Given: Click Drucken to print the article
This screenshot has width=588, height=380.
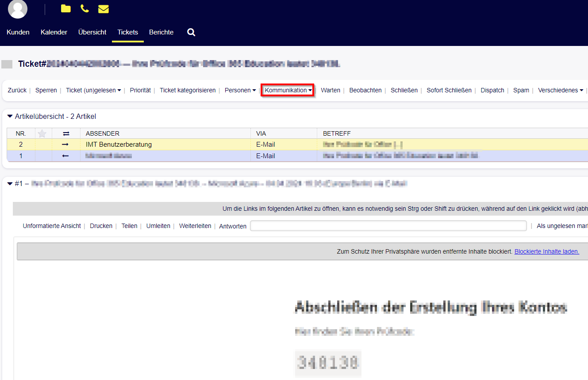Looking at the screenshot, I should (101, 226).
